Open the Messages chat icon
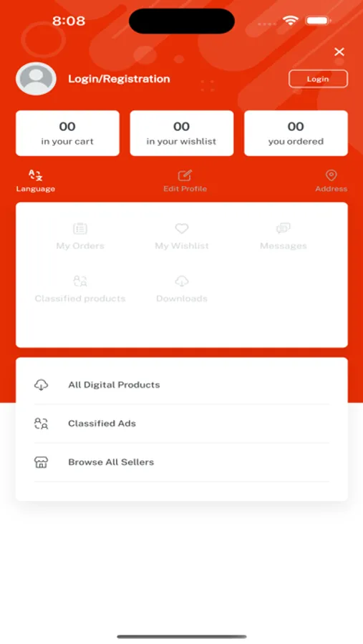This screenshot has height=644, width=363. point(284,228)
